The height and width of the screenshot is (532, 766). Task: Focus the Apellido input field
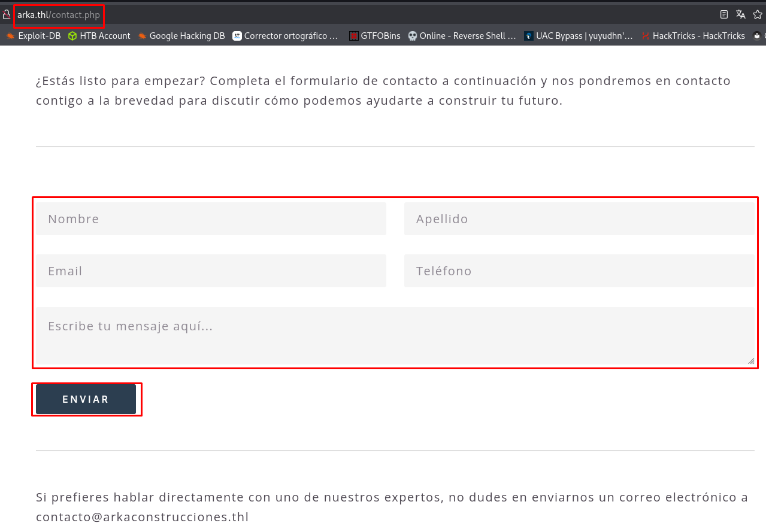point(579,219)
